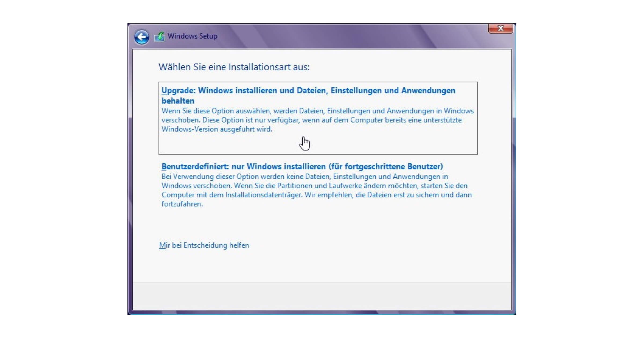Click line "Windows-Version ausgeführt wird."
The height and width of the screenshot is (338, 644).
point(217,129)
